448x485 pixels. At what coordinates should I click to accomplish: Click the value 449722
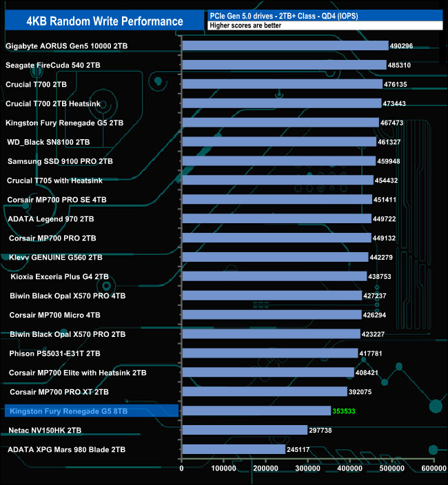[385, 219]
